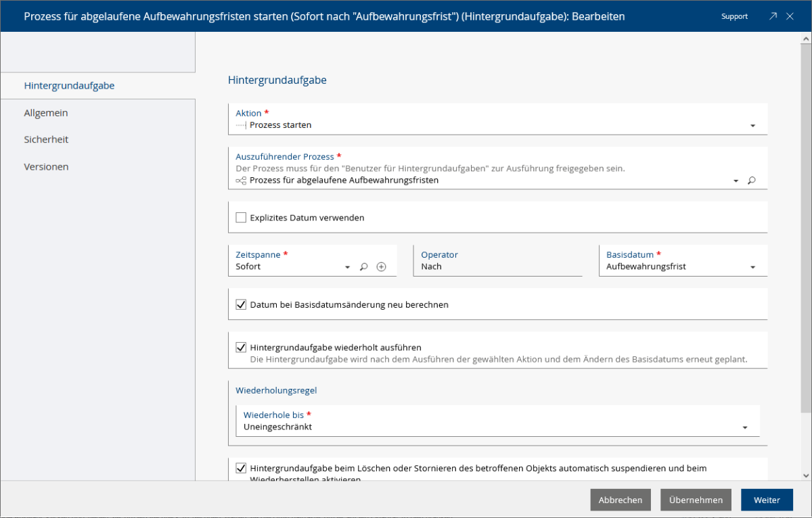812x518 pixels.
Task: Search for the Auszuführender Prozess with magnifier icon
Action: (x=752, y=181)
